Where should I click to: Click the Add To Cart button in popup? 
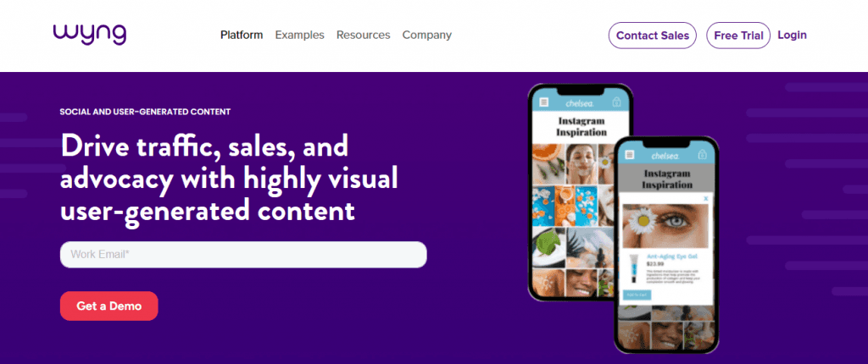click(x=637, y=295)
